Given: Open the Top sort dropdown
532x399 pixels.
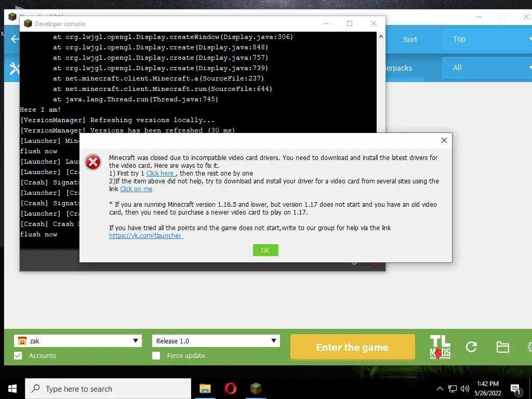Looking at the screenshot, I should 487,39.
